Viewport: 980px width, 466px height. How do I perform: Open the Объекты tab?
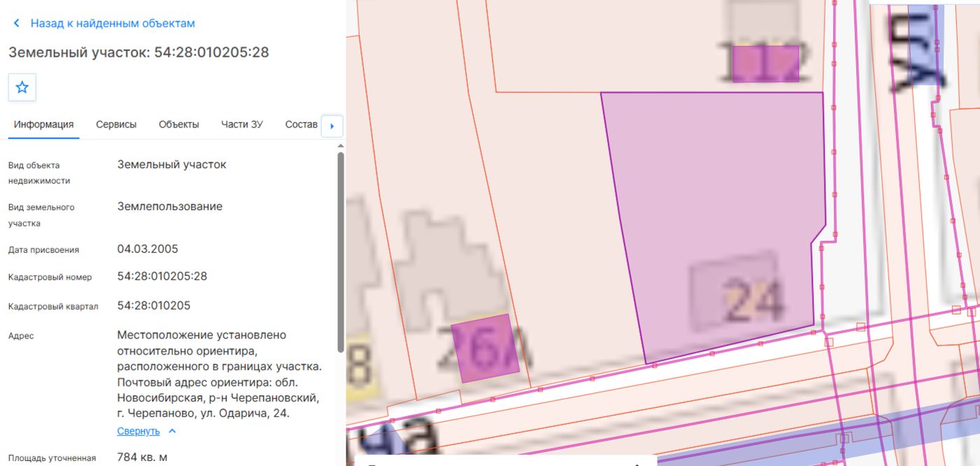tap(178, 125)
